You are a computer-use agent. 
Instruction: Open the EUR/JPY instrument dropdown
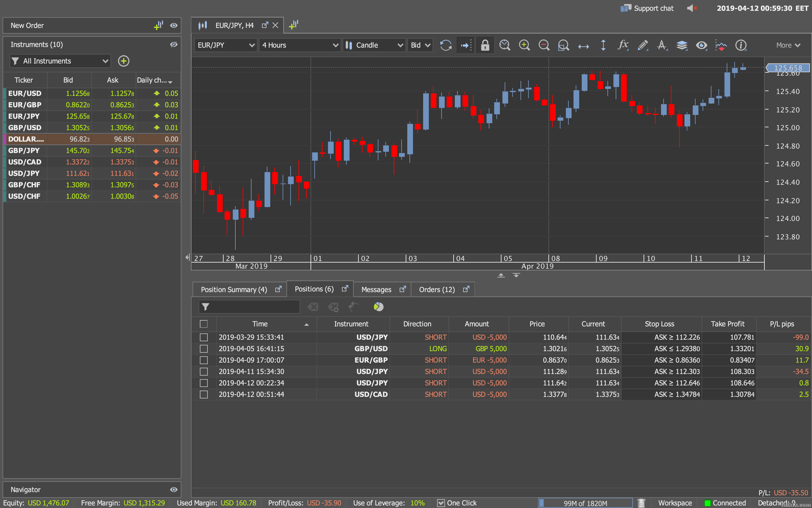coord(226,45)
